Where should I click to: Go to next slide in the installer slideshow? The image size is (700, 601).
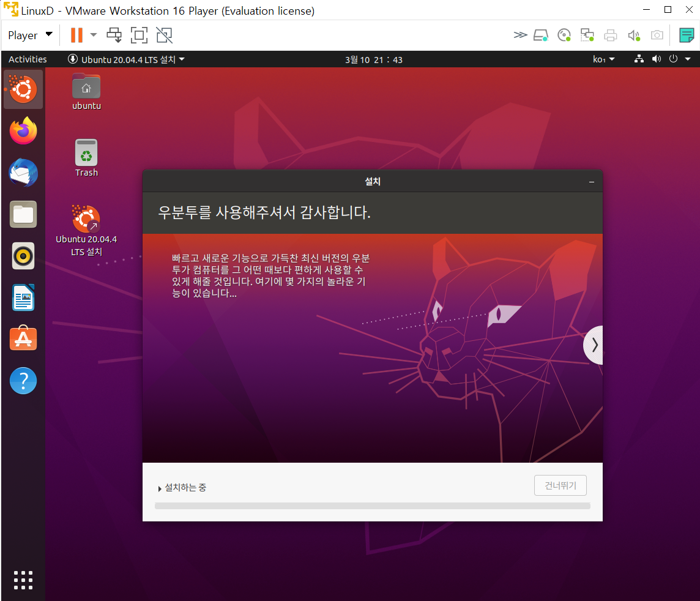pyautogui.click(x=594, y=345)
